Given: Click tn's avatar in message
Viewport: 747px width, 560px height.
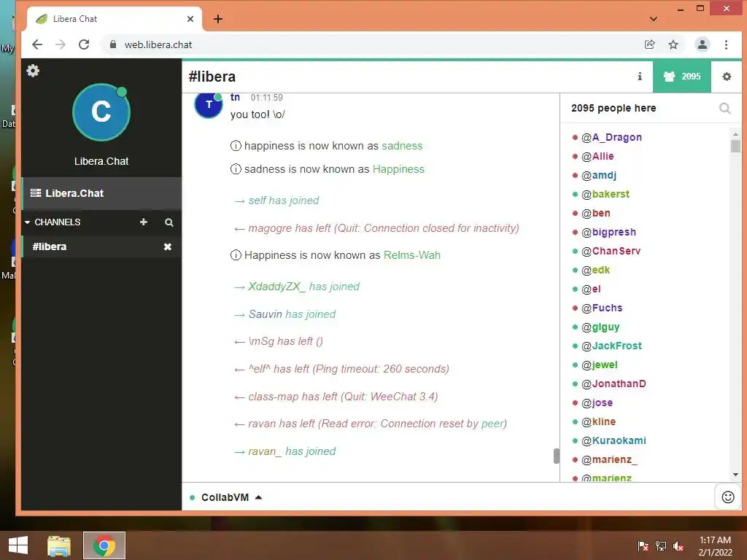Looking at the screenshot, I should [x=209, y=104].
